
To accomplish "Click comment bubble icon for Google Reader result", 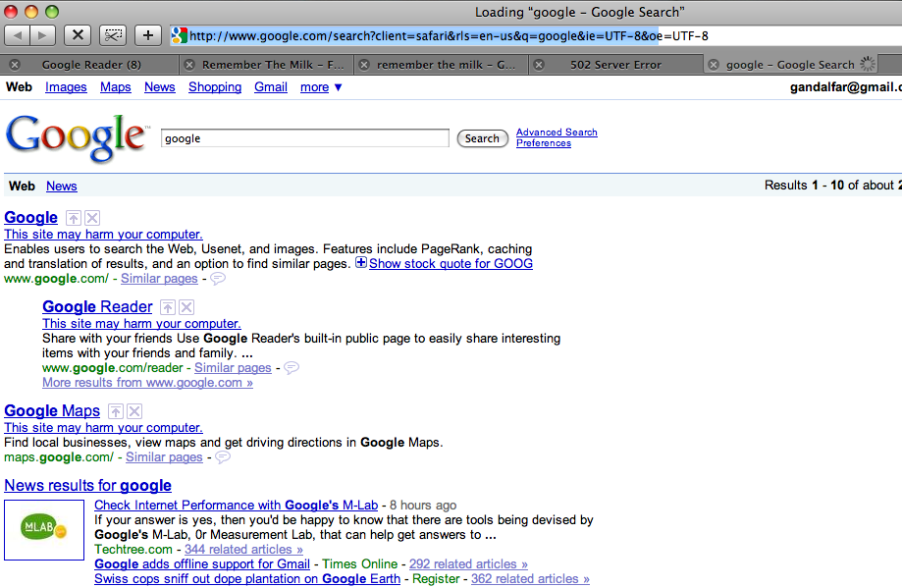I will click(x=292, y=368).
